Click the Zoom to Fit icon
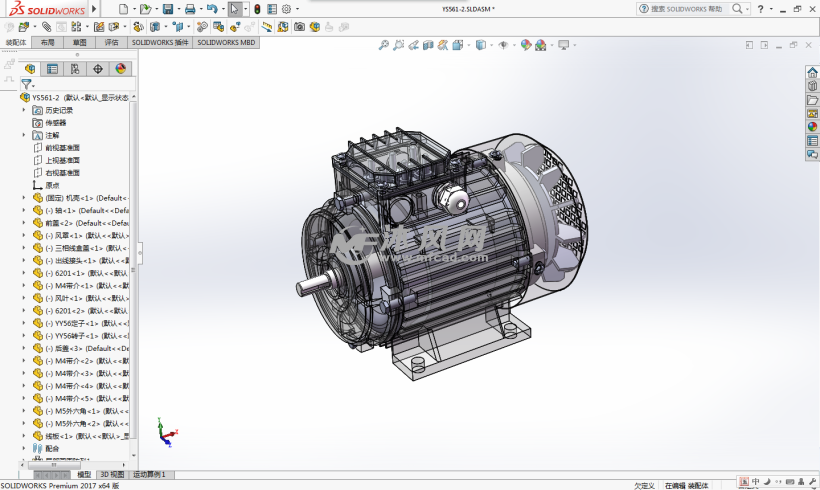 click(384, 45)
